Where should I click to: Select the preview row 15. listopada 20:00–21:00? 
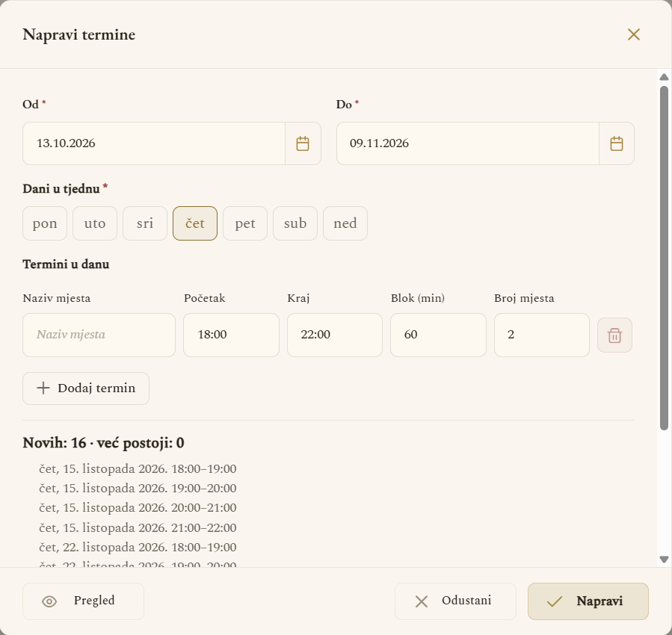tap(138, 508)
